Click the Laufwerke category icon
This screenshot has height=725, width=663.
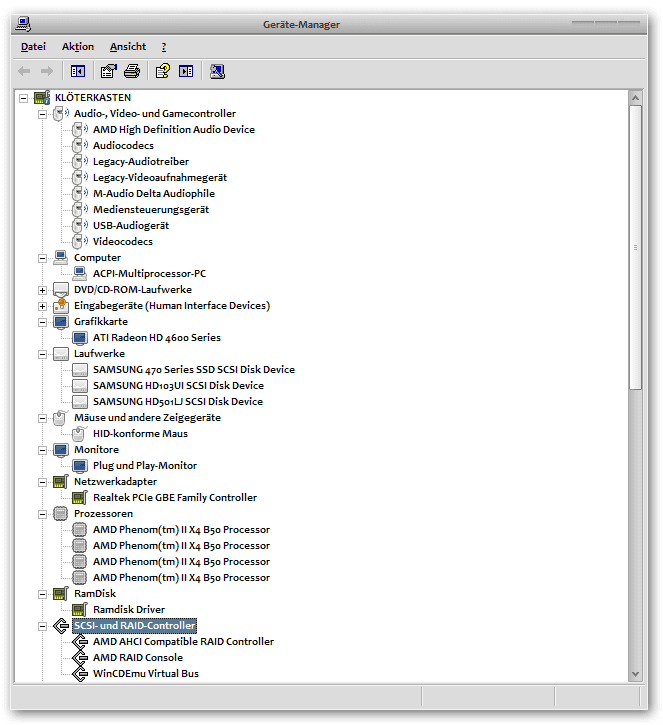[61, 354]
